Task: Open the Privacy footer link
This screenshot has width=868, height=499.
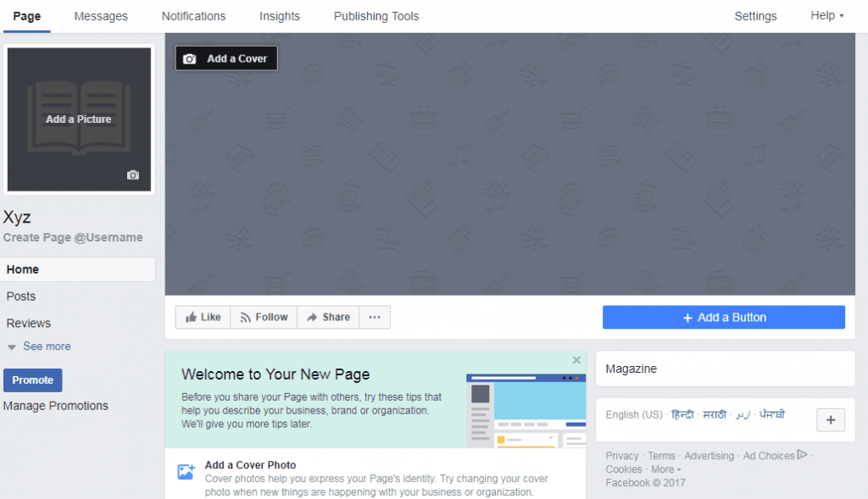Action: 622,456
